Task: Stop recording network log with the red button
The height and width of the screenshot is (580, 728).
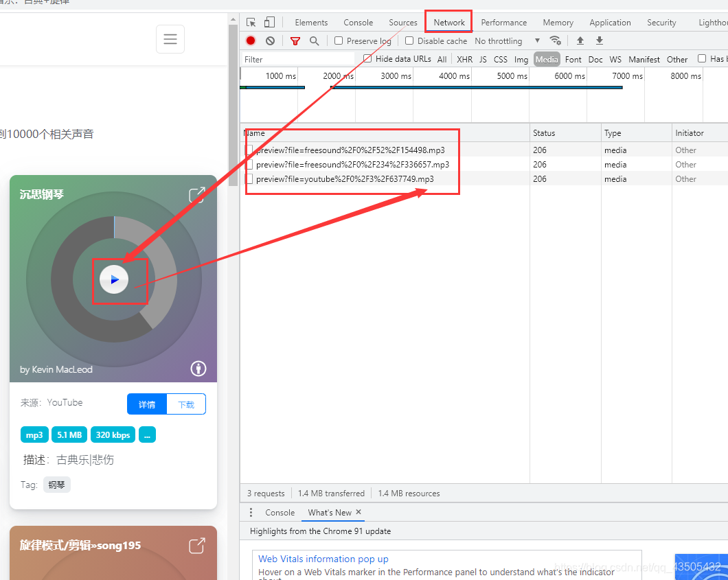Action: pyautogui.click(x=251, y=40)
